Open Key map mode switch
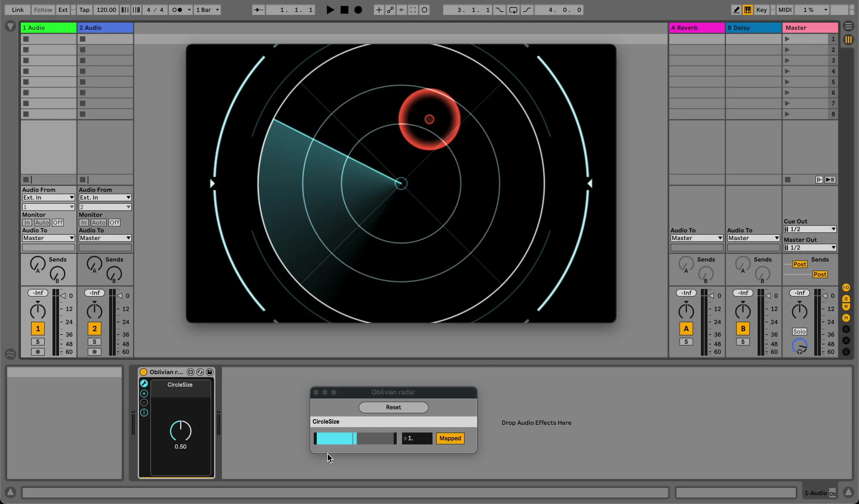Viewport: 859px width, 504px height. (761, 10)
